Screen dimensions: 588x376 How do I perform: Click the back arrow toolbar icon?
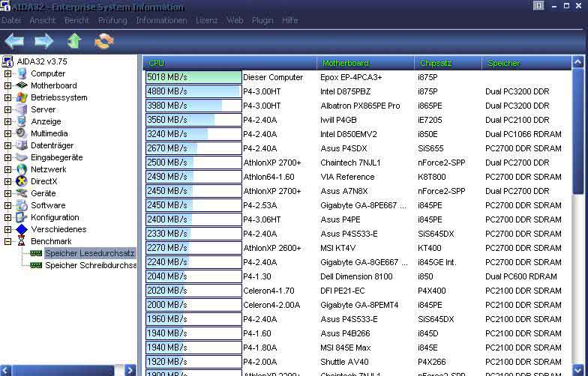pos(14,40)
